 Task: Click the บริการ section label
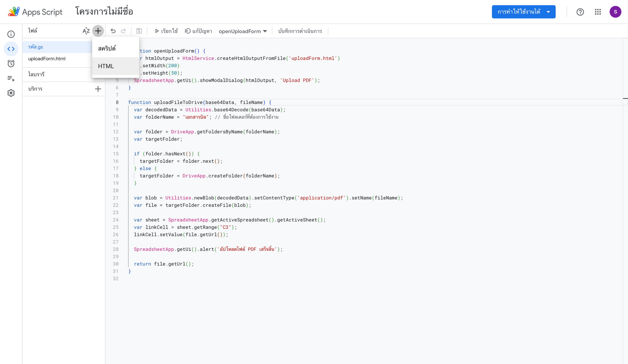tap(35, 89)
